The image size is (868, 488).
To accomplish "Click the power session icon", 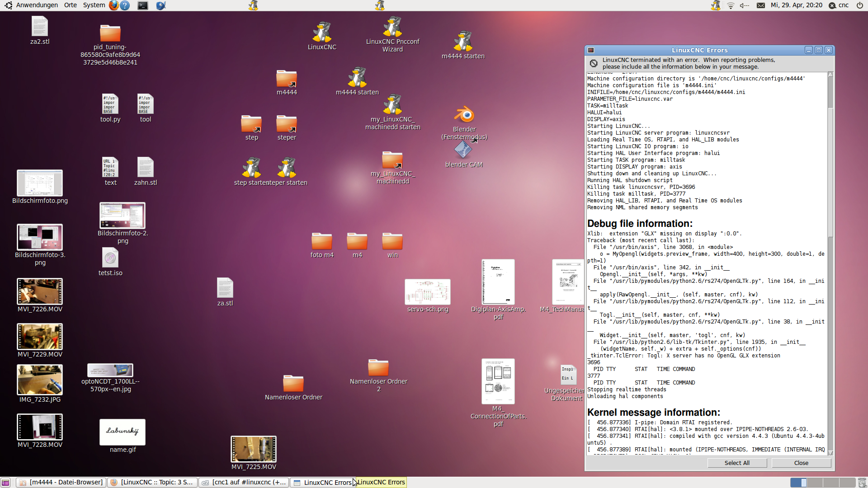I will click(x=859, y=5).
